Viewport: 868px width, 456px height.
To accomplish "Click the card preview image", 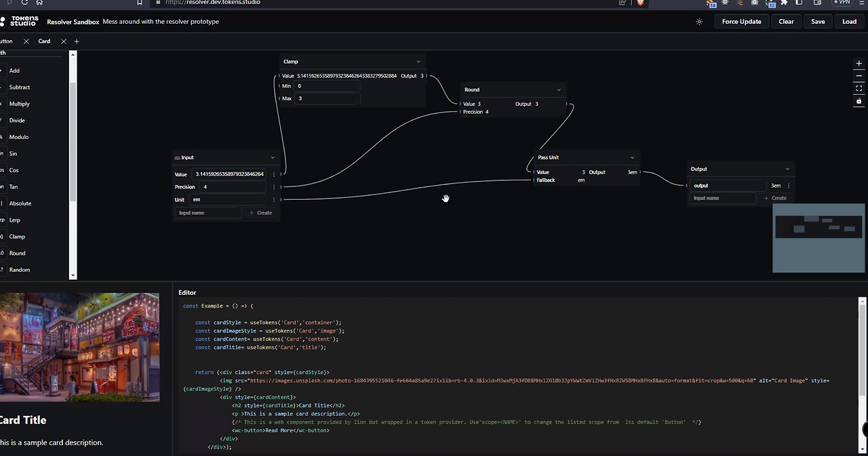I will pos(79,347).
